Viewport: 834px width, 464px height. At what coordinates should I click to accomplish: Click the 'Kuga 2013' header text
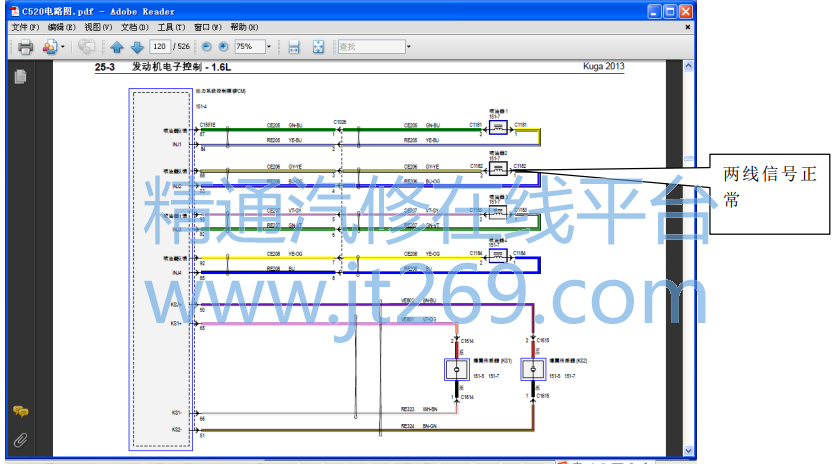[604, 66]
